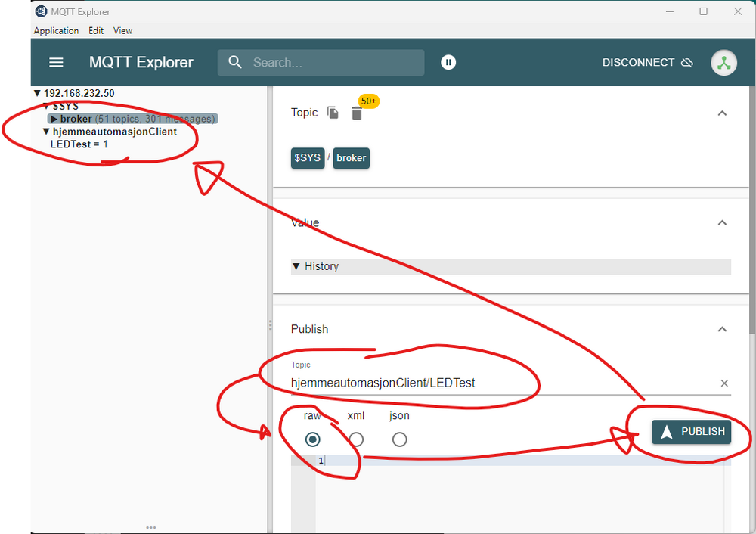Collapse the 192.168.232.50 tree node
The width and height of the screenshot is (756, 534).
pyautogui.click(x=37, y=93)
